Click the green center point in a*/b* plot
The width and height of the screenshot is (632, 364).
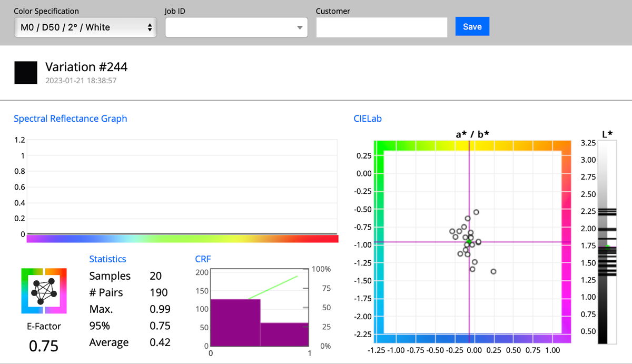pos(469,241)
